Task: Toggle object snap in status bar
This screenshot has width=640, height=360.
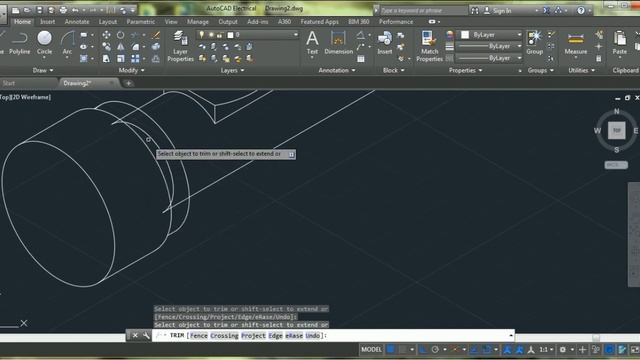Action: point(486,349)
